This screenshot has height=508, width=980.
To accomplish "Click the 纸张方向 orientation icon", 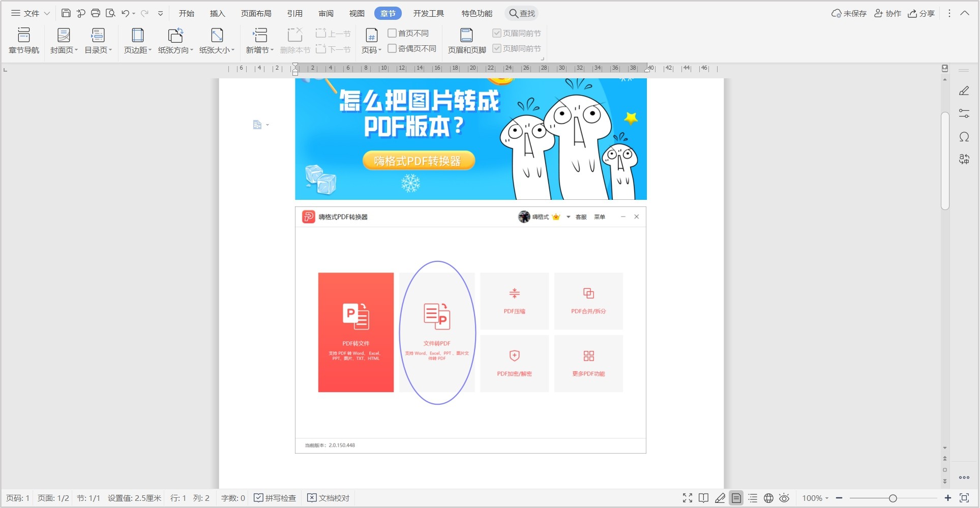I will point(175,35).
